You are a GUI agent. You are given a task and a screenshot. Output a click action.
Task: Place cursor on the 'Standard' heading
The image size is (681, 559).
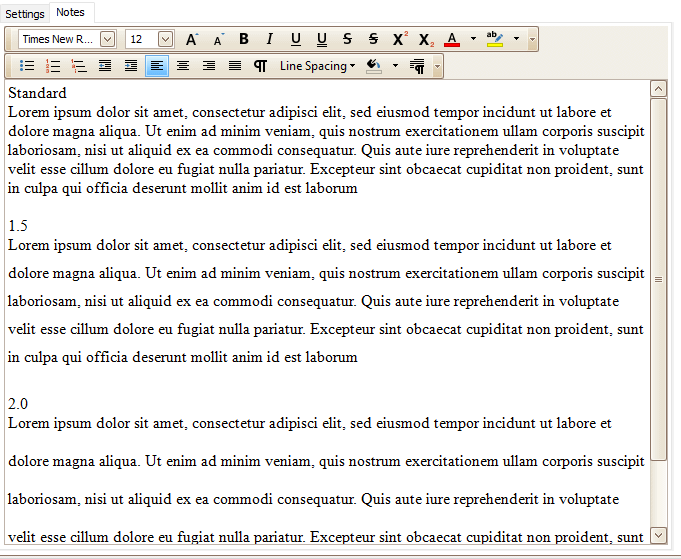37,93
